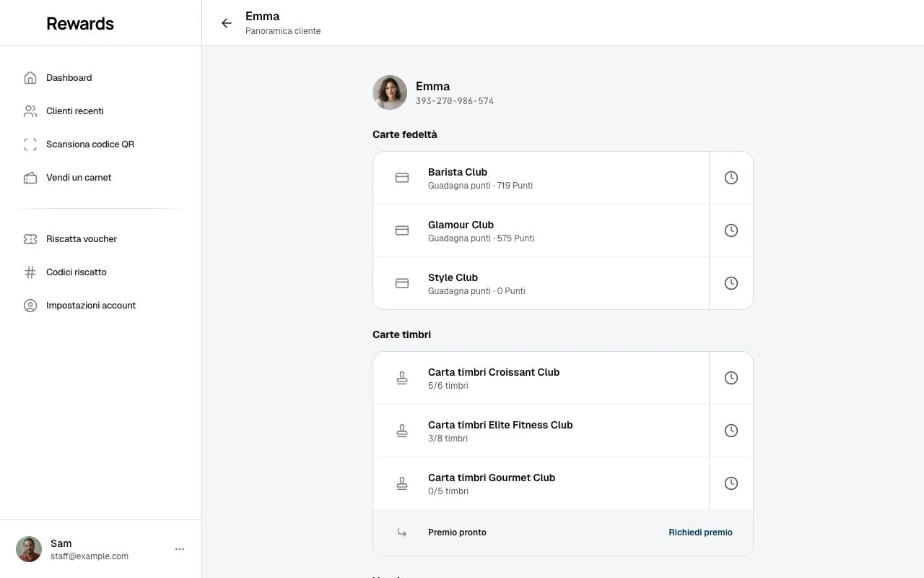Click the Impostazioni account user icon
This screenshot has width=924, height=578.
(30, 306)
